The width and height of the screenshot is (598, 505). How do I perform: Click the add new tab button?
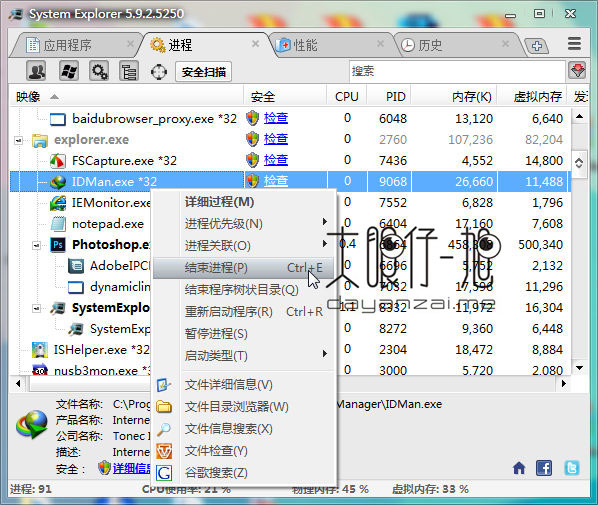click(537, 46)
